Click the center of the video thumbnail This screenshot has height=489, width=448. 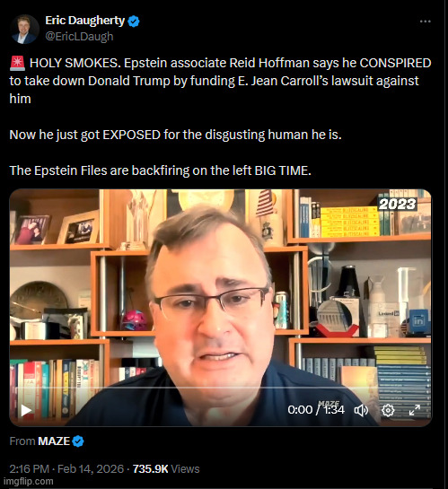tap(221, 308)
